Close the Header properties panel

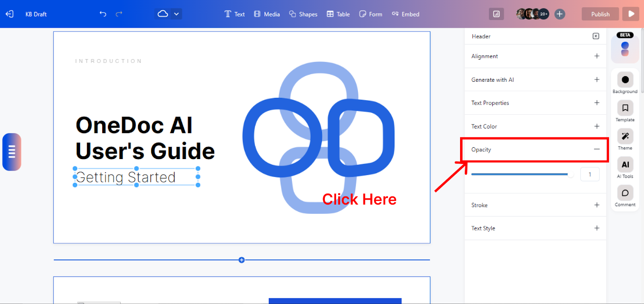pos(596,36)
